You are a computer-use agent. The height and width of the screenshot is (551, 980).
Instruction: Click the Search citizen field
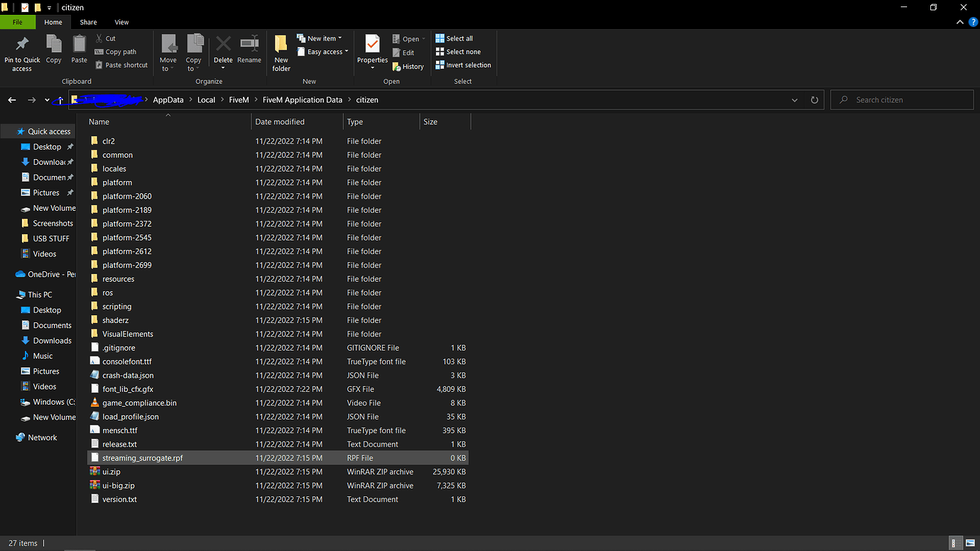902,100
